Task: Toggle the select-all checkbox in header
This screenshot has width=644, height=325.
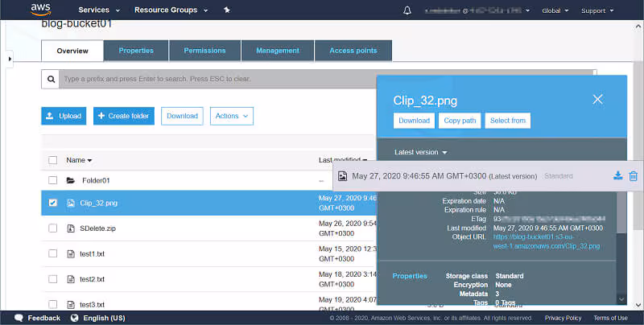Action: click(52, 160)
